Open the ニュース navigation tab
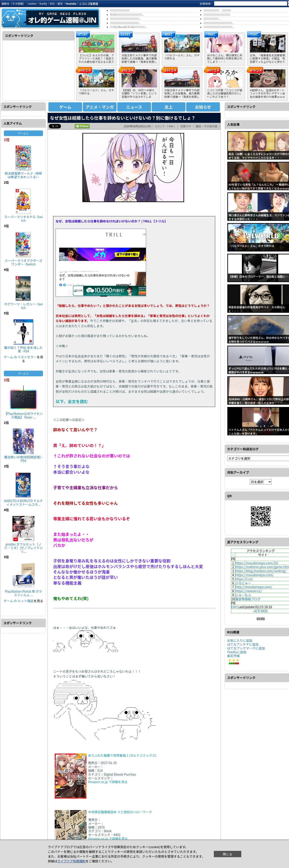 (134, 107)
